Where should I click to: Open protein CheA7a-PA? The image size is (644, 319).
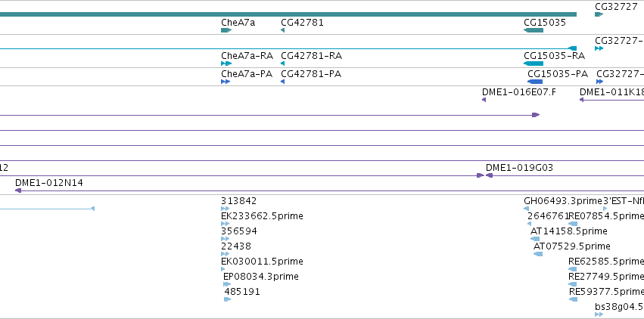tap(226, 82)
